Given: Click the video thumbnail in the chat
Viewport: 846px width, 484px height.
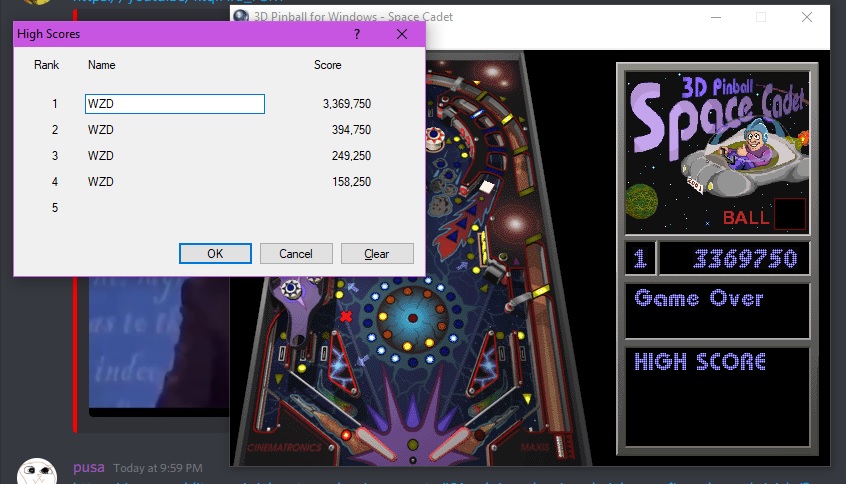Looking at the screenshot, I should [x=158, y=345].
